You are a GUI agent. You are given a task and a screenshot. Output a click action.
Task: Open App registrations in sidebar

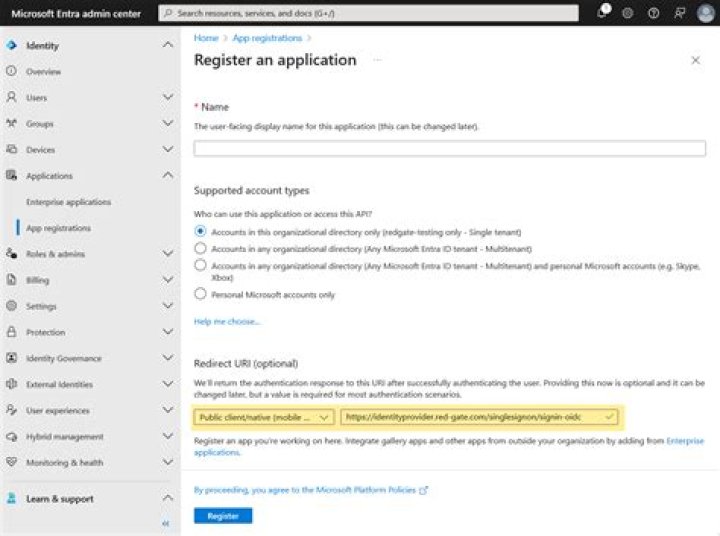pos(58,228)
